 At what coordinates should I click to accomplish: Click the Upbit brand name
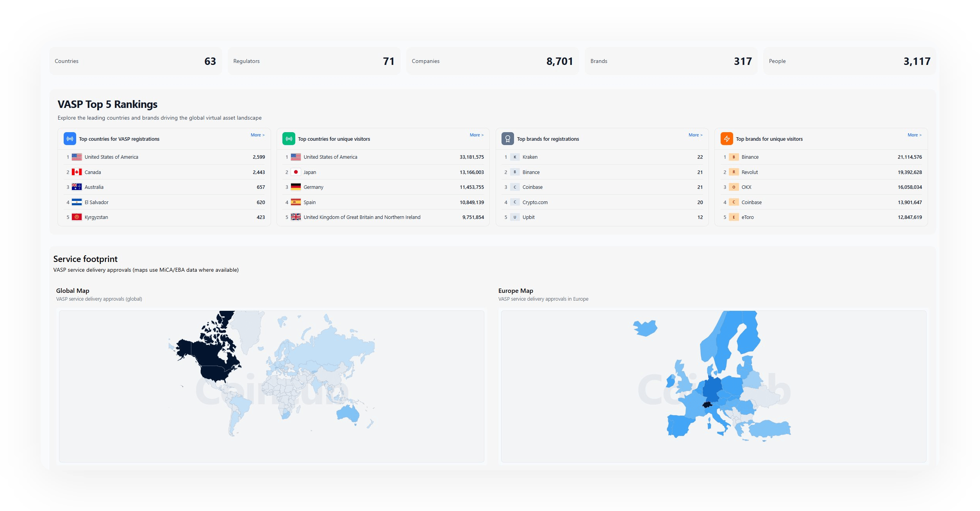tap(528, 217)
